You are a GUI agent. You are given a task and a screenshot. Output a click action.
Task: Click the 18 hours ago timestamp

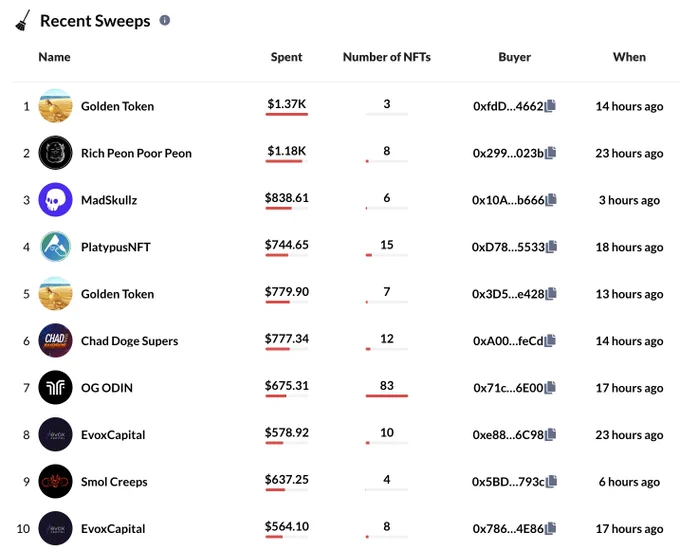(x=629, y=248)
